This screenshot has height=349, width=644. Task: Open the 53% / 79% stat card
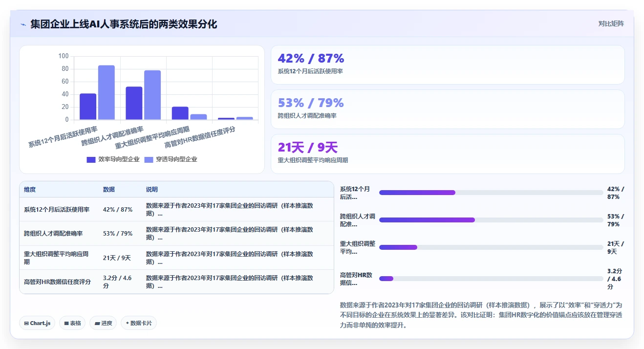[448, 109]
